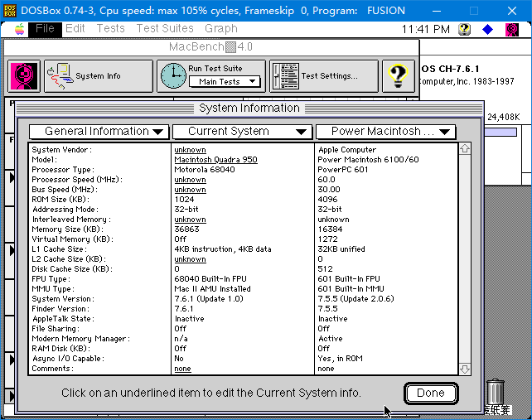Click the 32KB unified cache value

(341, 249)
